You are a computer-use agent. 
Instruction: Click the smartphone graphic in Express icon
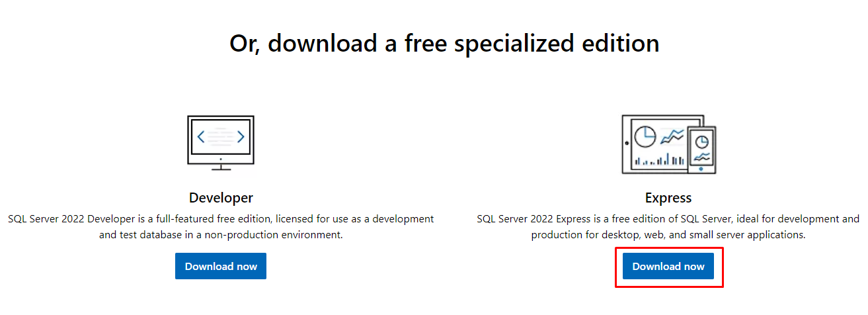point(701,150)
